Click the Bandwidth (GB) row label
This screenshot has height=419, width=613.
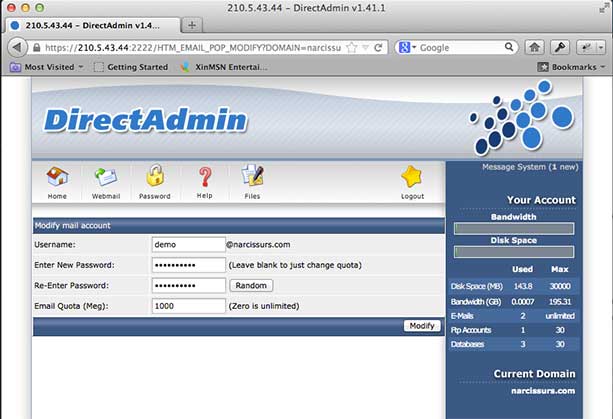475,302
